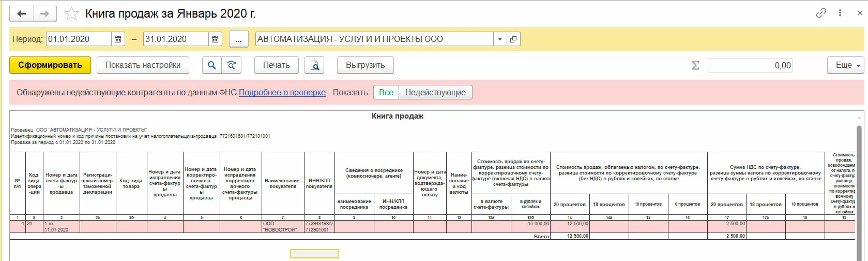Viewport: 868px width, 261px height.
Task: Export the report with Выгрузить
Action: pos(366,65)
